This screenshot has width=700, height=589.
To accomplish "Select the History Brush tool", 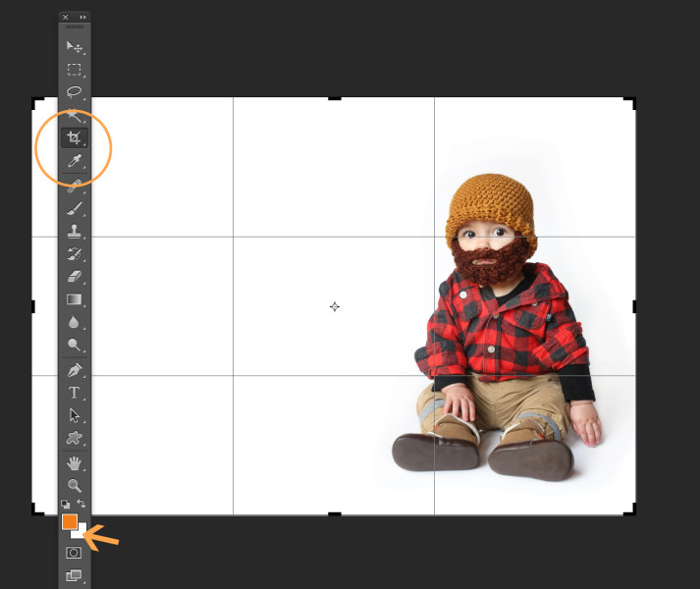I will 74,253.
